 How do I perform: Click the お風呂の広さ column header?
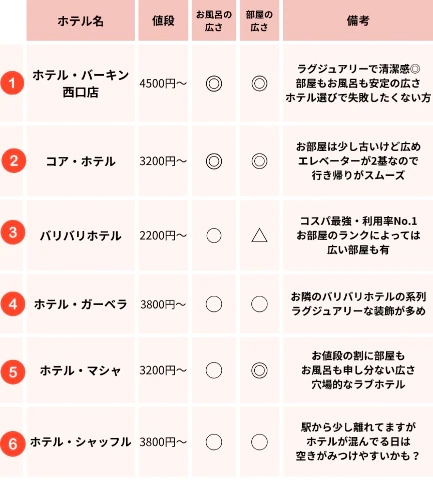pos(214,20)
